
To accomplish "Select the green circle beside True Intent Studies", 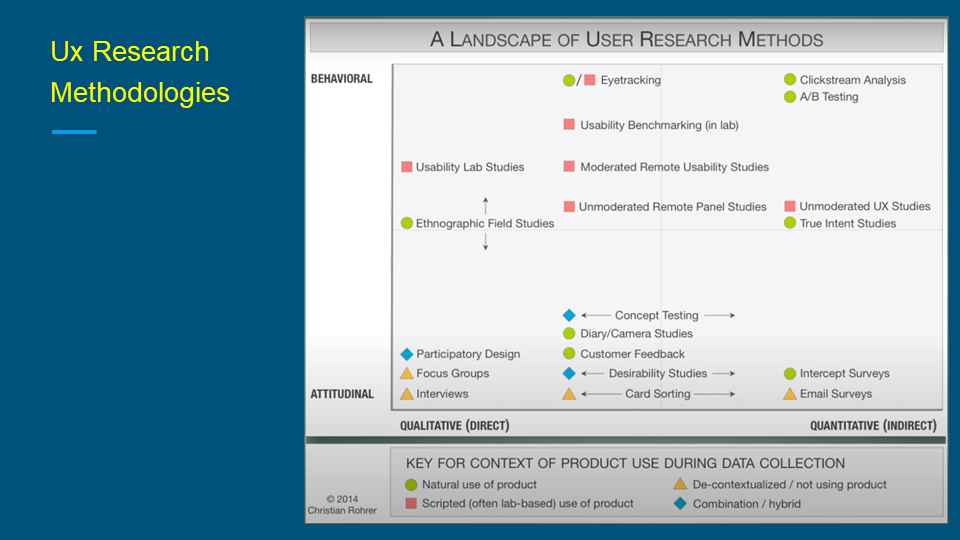I will pyautogui.click(x=790, y=223).
